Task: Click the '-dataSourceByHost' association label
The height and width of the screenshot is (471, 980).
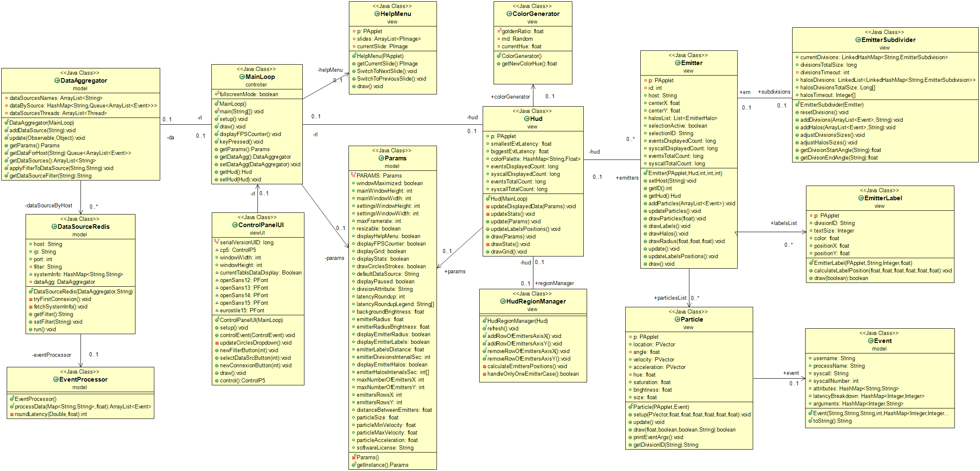Action: coord(48,206)
